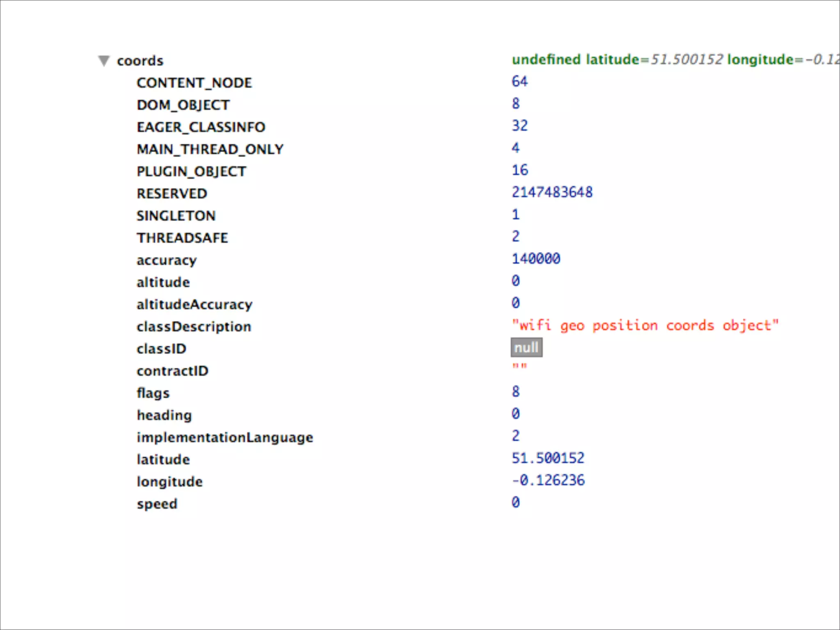
Task: Click the gray null badge for classID
Action: coord(526,347)
